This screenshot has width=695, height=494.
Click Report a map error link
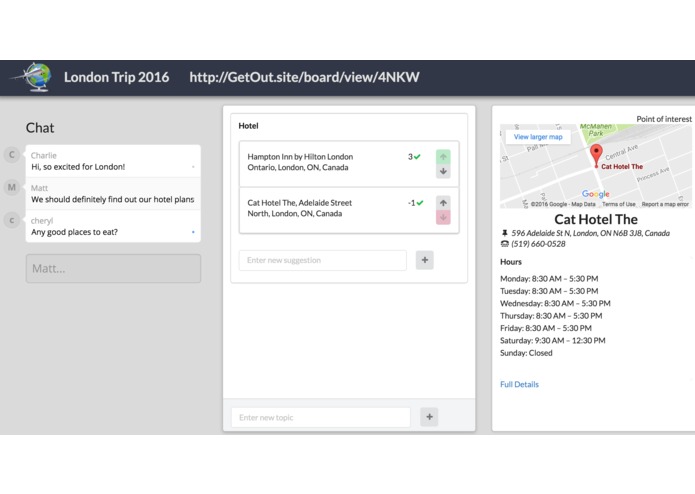pos(665,204)
